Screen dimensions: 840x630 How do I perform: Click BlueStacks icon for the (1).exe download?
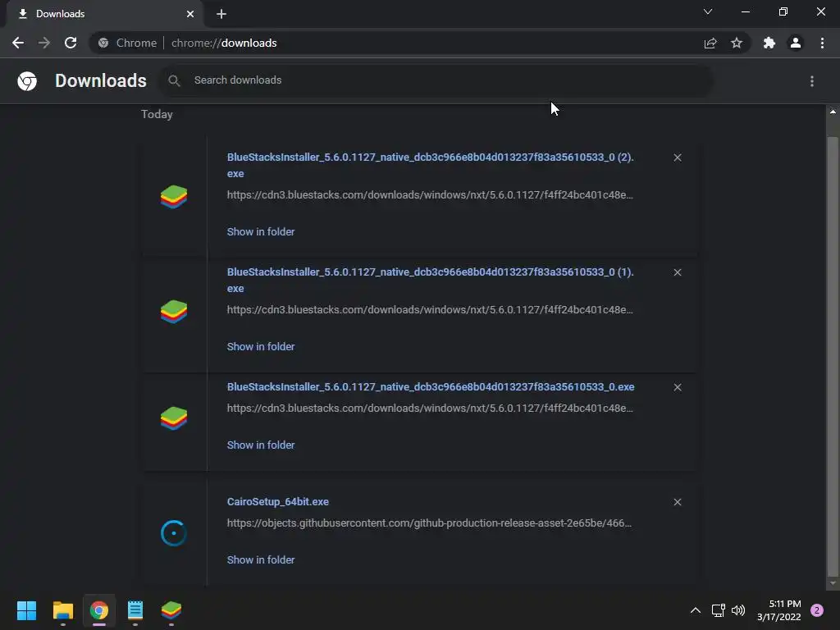(x=174, y=311)
